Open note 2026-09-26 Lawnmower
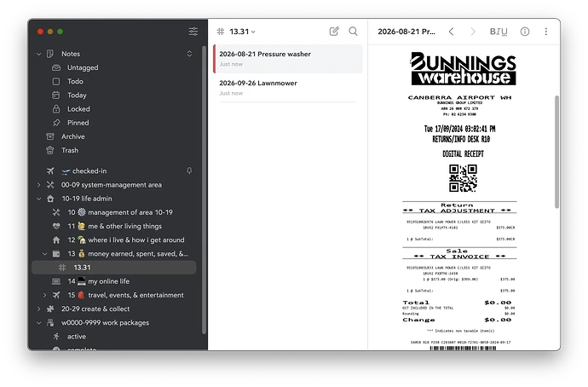The width and height of the screenshot is (588, 387). [288, 88]
